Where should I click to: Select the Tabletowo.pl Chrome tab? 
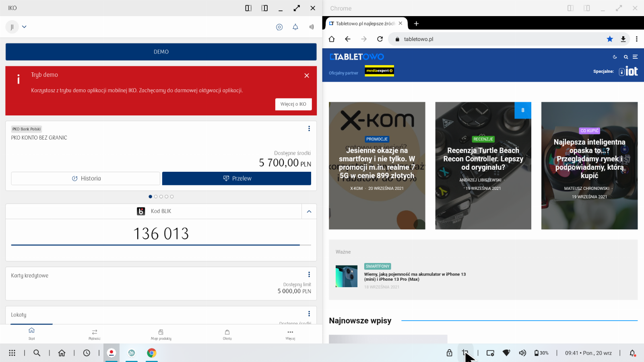tap(365, 24)
